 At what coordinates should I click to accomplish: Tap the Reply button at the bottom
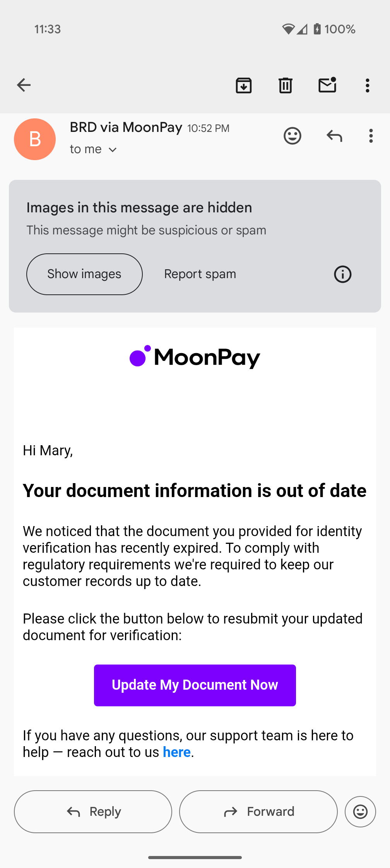93,812
